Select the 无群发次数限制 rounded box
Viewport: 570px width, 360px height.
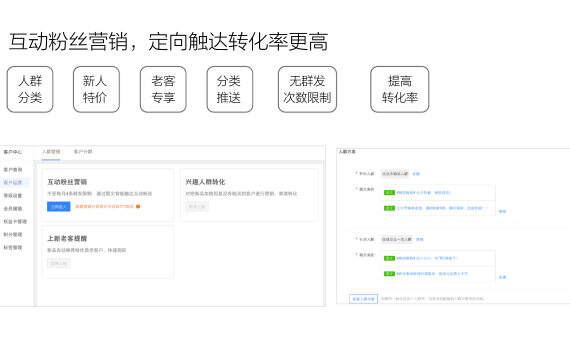[308, 89]
